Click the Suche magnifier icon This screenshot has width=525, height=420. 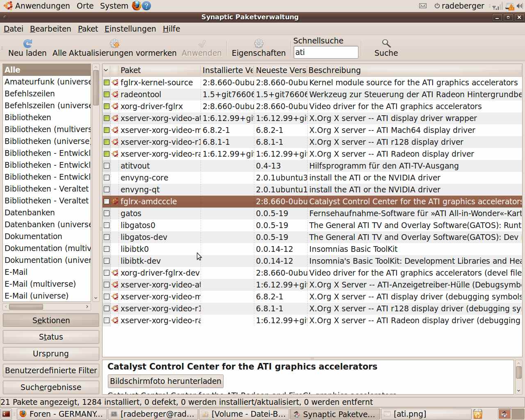[386, 43]
